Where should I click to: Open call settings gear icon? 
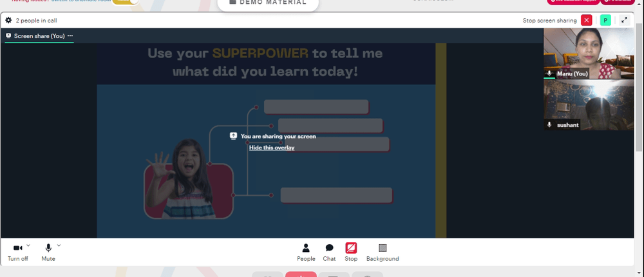[x=8, y=20]
